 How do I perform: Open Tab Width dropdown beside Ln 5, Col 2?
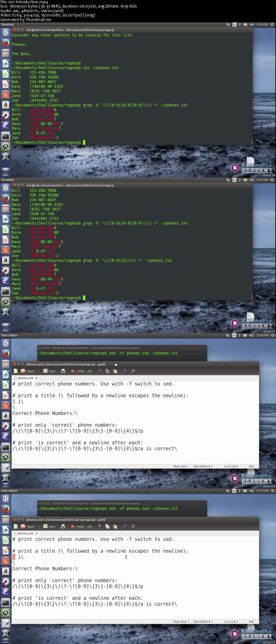pyautogui.click(x=203, y=466)
